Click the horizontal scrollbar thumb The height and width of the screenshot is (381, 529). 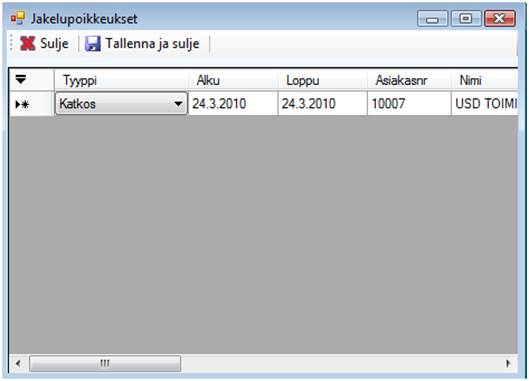pos(105,363)
